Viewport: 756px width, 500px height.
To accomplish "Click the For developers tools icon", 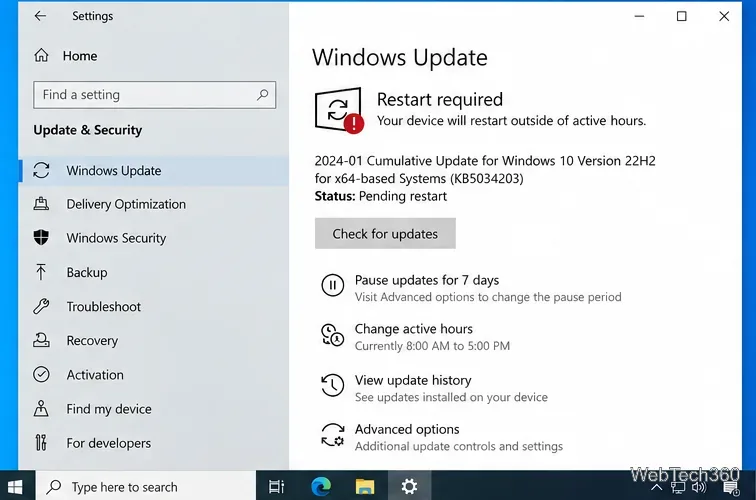I will pyautogui.click(x=41, y=443).
